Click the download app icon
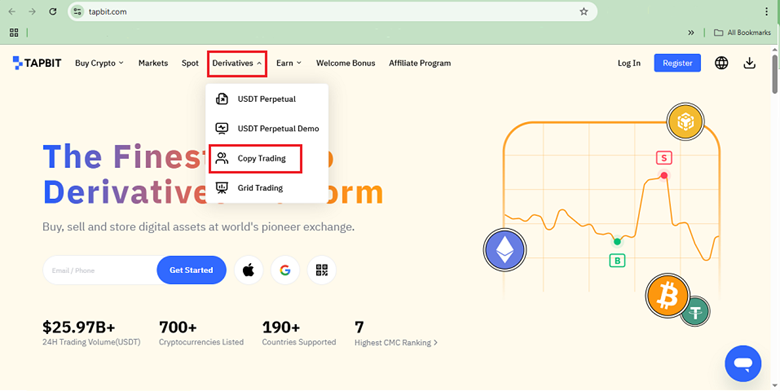Viewport: 780px width, 391px height. click(749, 63)
